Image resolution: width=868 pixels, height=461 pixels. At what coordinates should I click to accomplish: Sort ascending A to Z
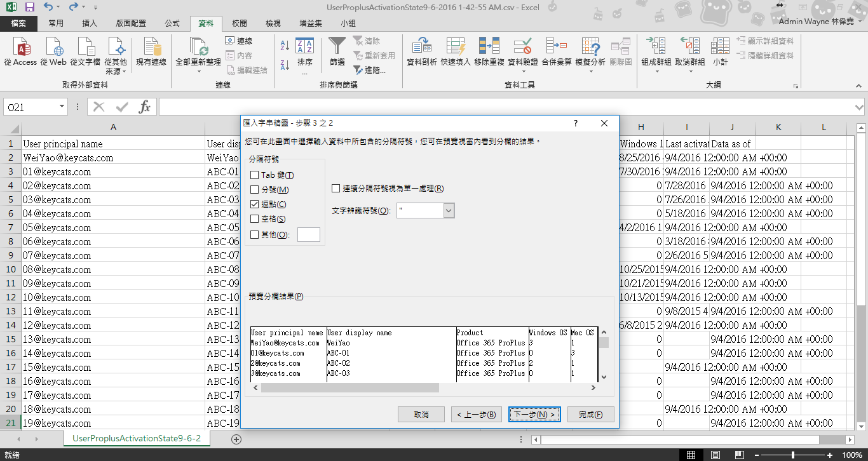[284, 46]
